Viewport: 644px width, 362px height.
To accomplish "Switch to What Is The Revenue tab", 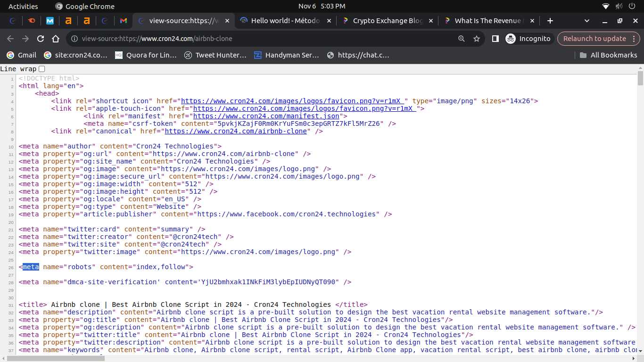I will pyautogui.click(x=489, y=21).
